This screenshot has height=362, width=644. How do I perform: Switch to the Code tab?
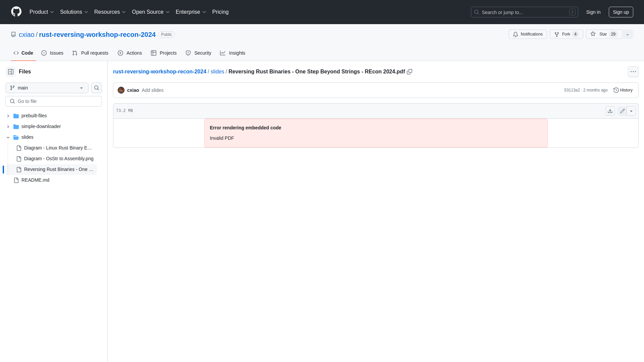(x=23, y=53)
